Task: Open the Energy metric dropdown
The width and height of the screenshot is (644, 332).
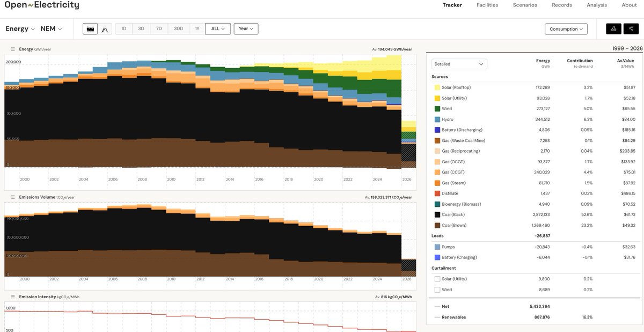Action: click(20, 29)
